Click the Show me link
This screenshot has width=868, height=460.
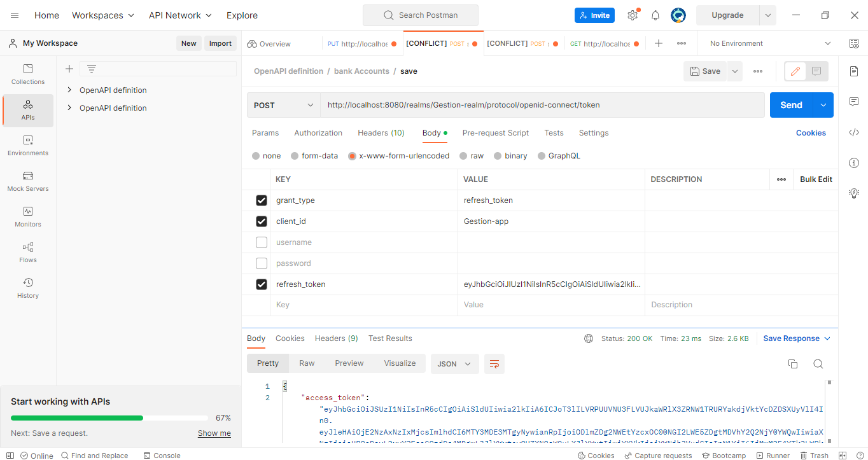pos(214,433)
